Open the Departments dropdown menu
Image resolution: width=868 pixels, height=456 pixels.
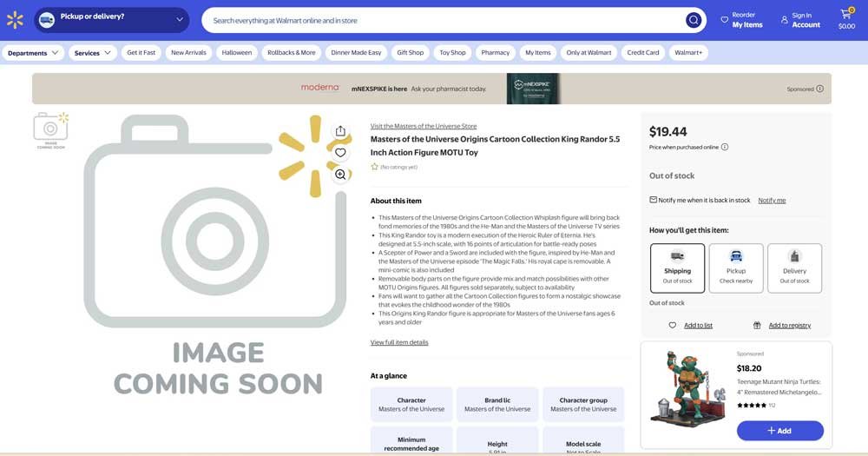[x=33, y=53]
